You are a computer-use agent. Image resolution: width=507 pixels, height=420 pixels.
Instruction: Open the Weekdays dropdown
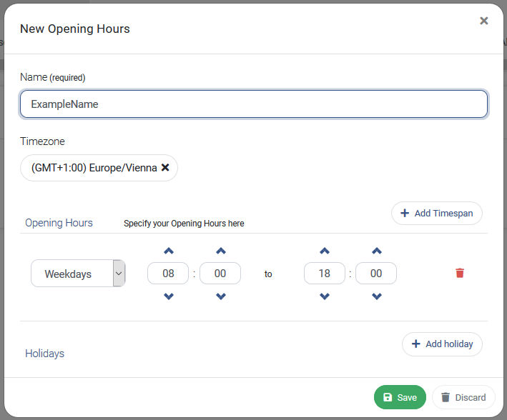pyautogui.click(x=78, y=274)
